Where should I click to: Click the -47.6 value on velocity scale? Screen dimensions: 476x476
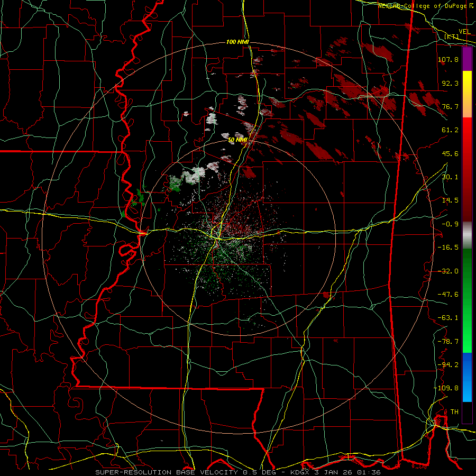point(448,295)
